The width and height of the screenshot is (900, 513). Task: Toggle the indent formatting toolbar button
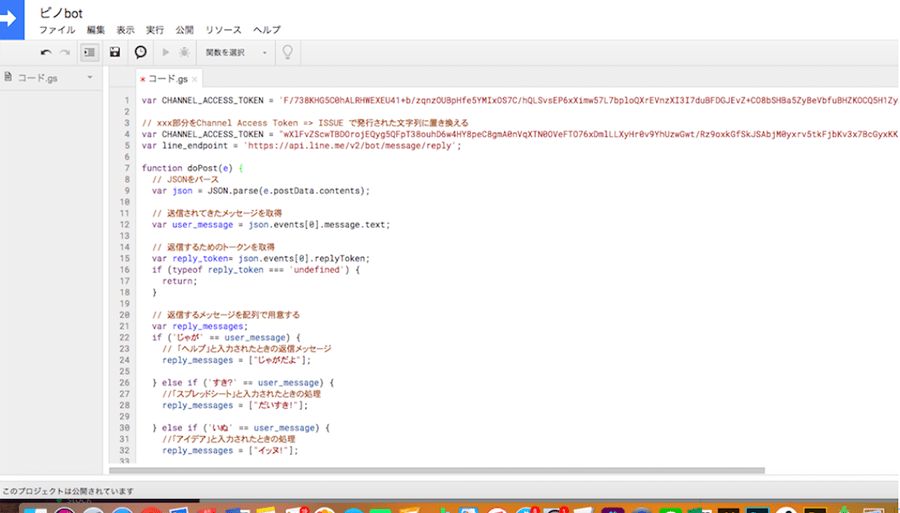(89, 53)
